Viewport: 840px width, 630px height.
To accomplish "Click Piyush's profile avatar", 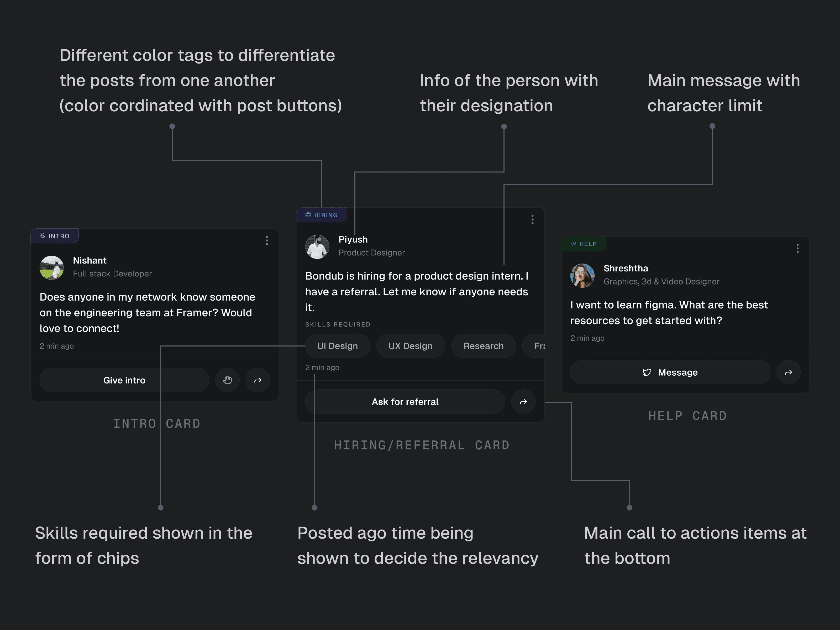I will 317,247.
